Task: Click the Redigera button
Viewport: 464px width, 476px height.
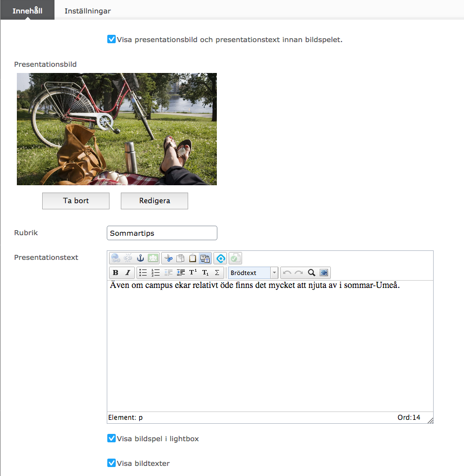Action: coord(154,200)
